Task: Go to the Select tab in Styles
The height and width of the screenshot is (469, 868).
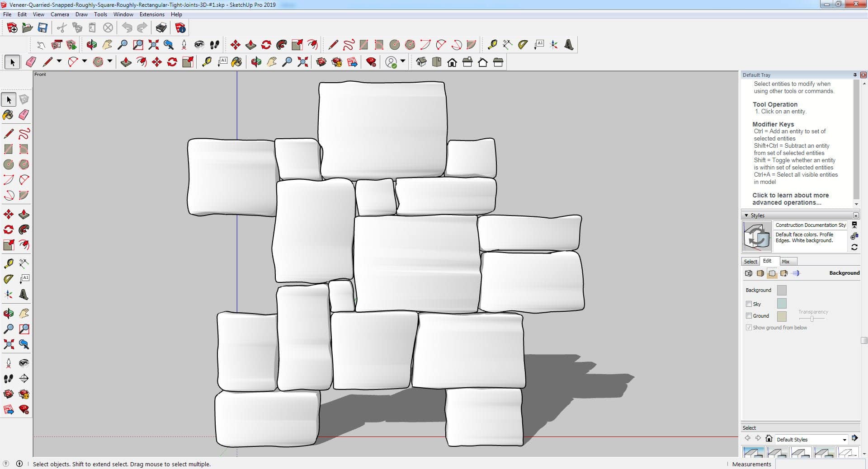Action: pyautogui.click(x=750, y=262)
